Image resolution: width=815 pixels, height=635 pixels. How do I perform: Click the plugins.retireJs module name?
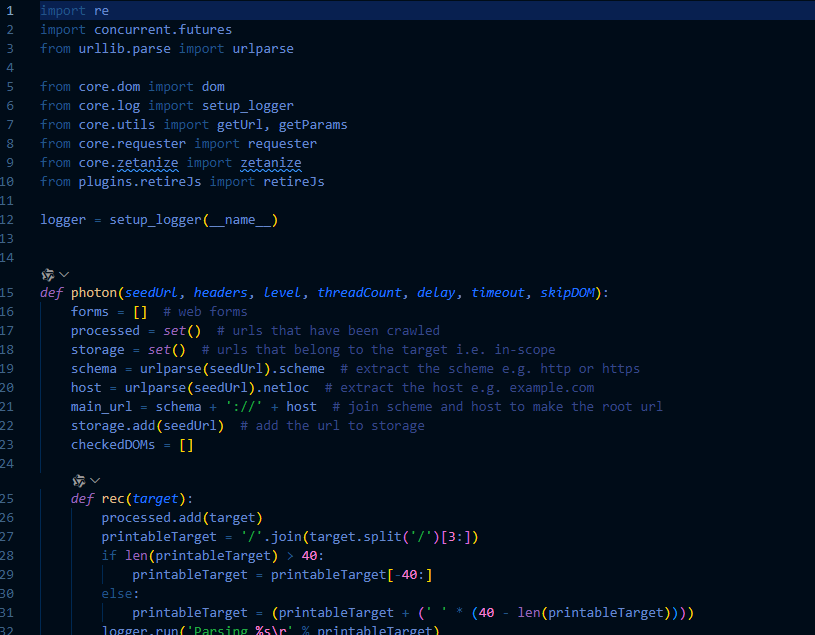click(137, 181)
